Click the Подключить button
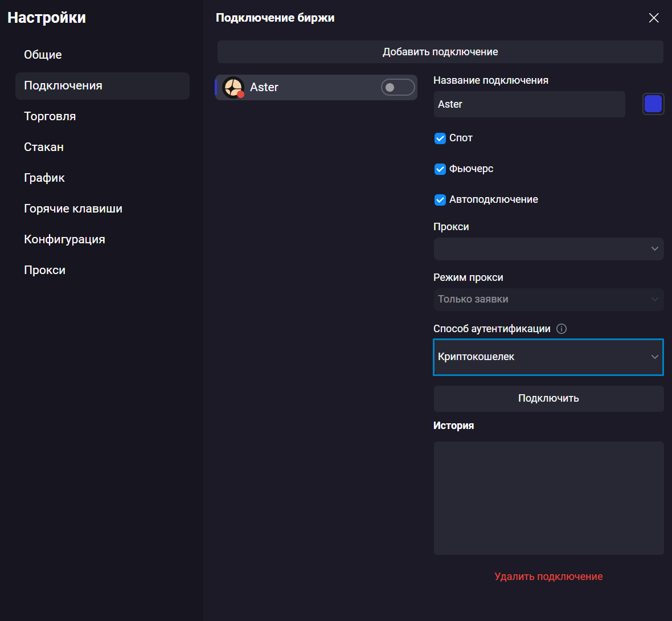672x621 pixels. point(548,398)
